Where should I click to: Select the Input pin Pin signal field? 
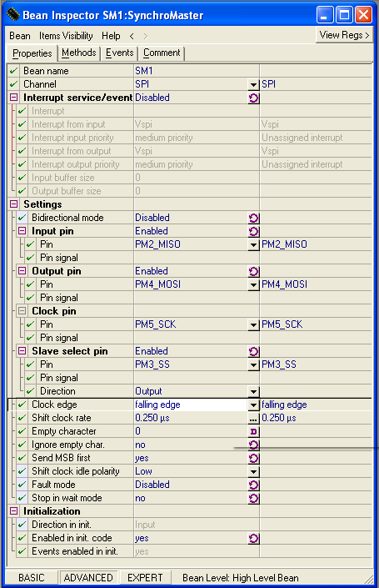pos(197,258)
